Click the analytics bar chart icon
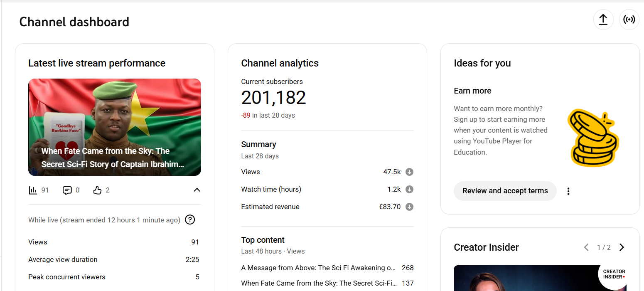Screen dimensions: 644x291 33,190
